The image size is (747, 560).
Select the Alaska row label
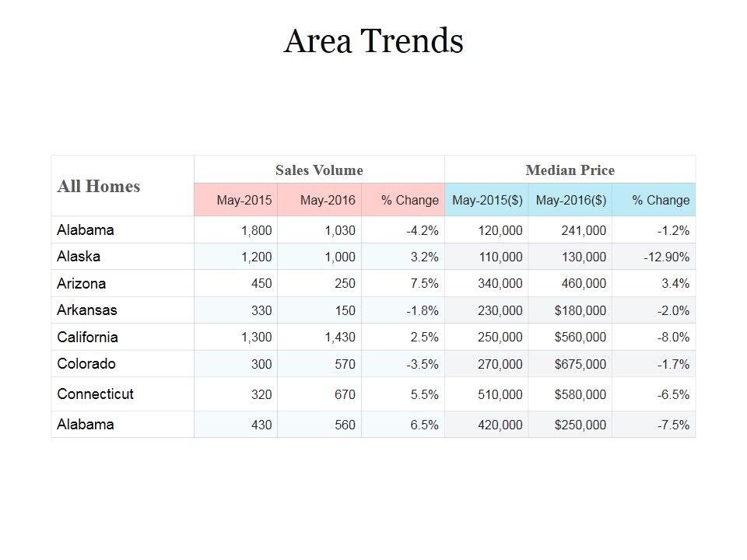pyautogui.click(x=122, y=257)
